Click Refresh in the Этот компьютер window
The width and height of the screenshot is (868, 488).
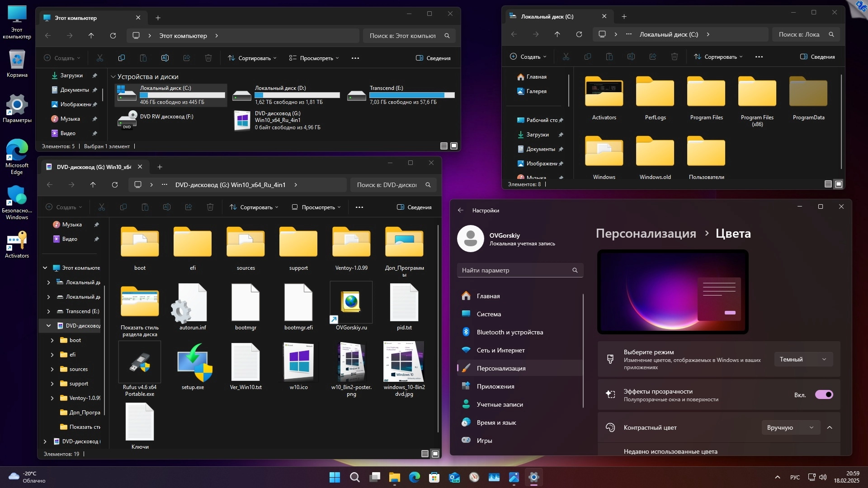coord(113,36)
